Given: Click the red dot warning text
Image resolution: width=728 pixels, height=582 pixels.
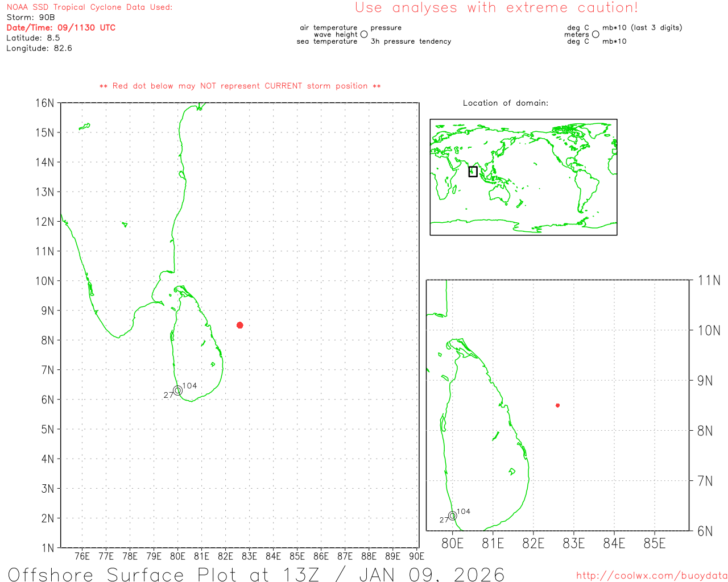Looking at the screenshot, I should 240,86.
